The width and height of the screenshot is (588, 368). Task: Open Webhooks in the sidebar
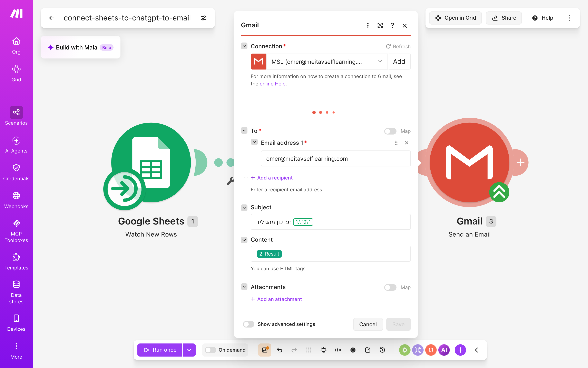click(16, 200)
